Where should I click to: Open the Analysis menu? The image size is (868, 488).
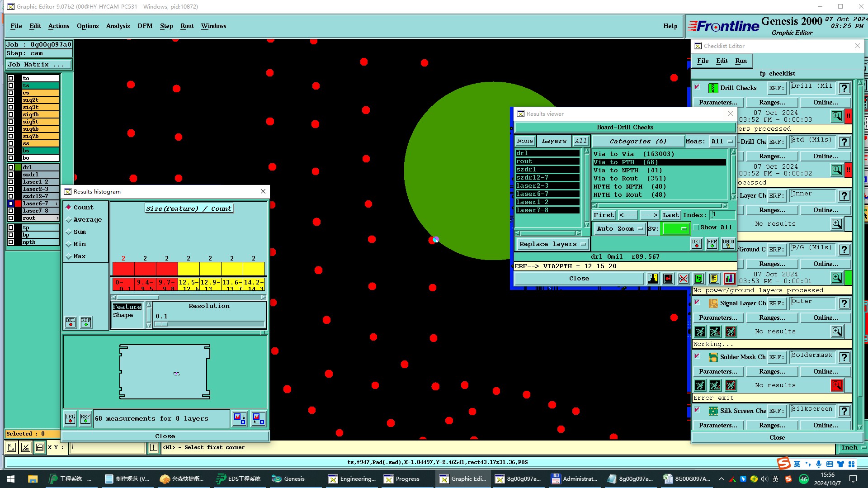tap(118, 26)
